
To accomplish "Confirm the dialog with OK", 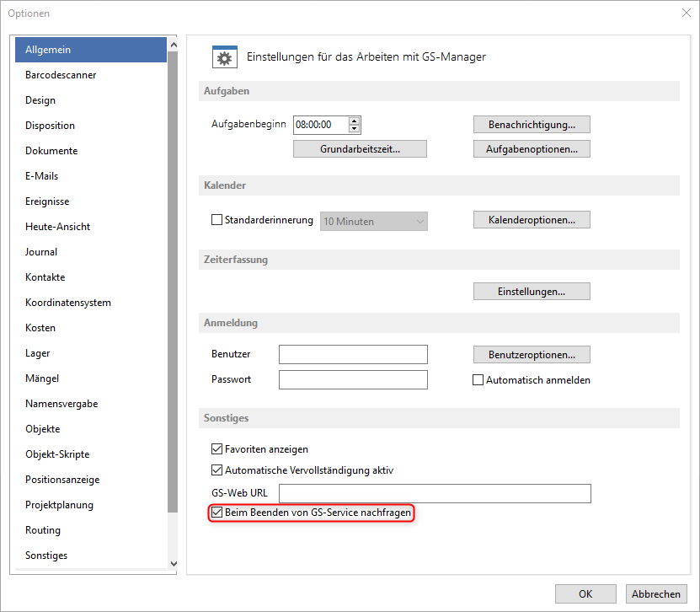I will coord(585,593).
